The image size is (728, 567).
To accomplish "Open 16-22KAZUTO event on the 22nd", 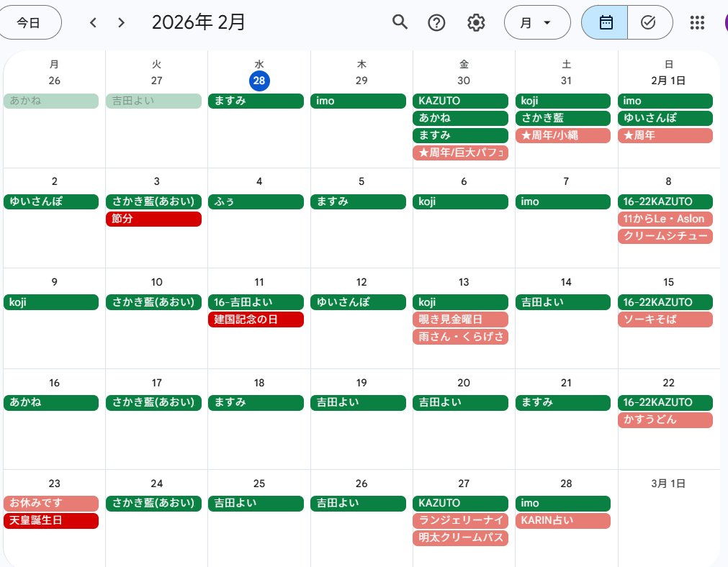I will tap(665, 402).
